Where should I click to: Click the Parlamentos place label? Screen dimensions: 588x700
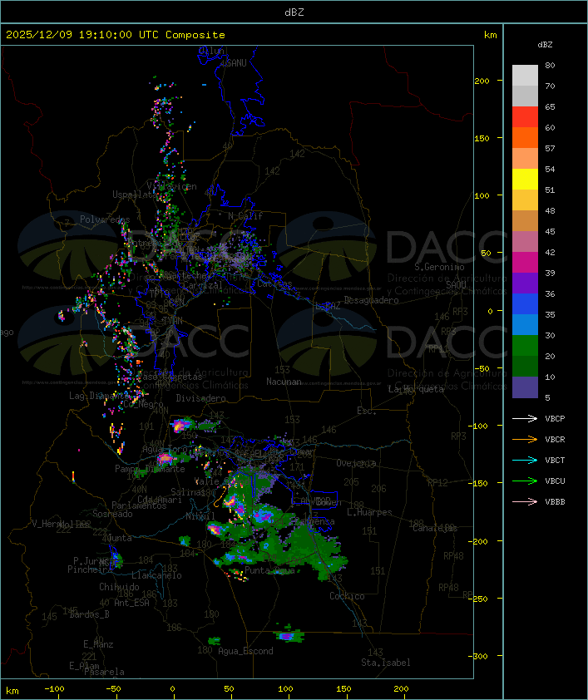[139, 505]
